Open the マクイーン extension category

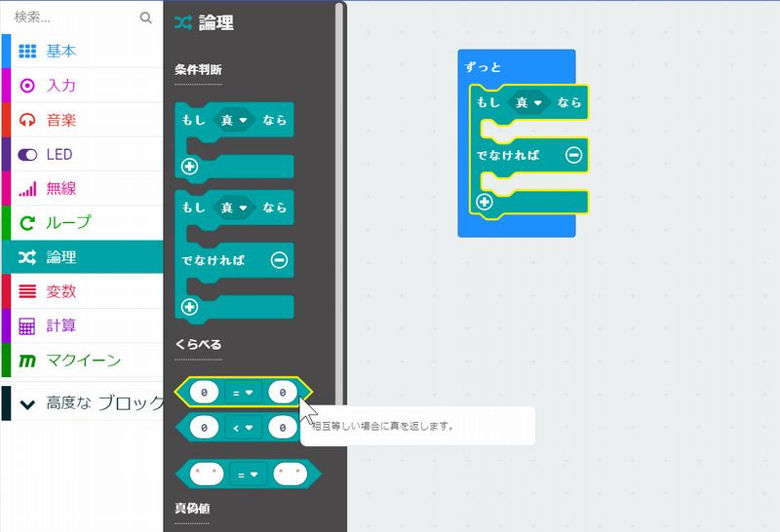tap(83, 361)
